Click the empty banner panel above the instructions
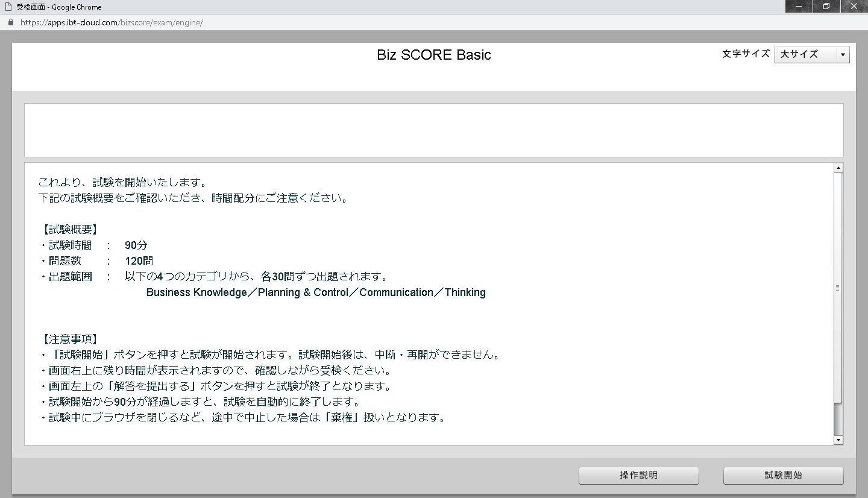Viewport: 868px width, 498px height. click(x=433, y=130)
